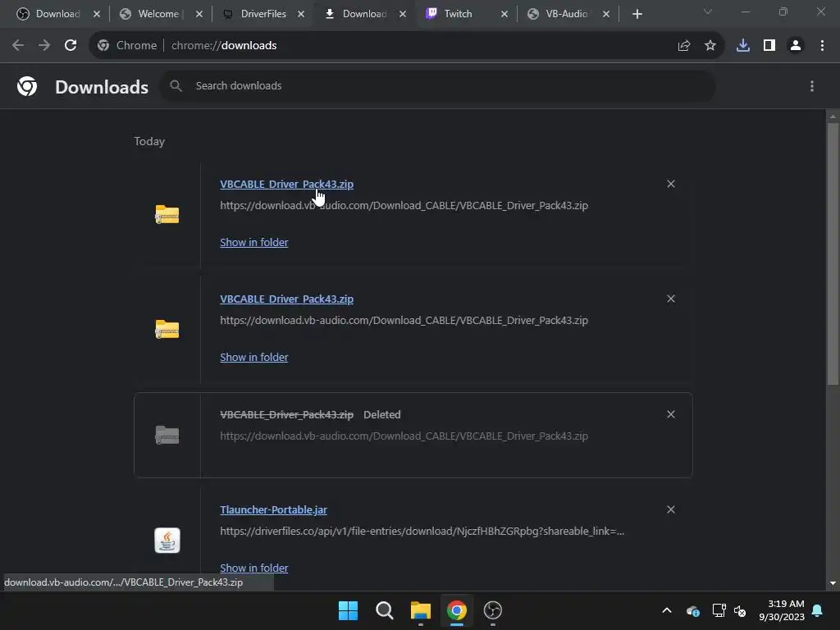Open the first VBCABLE_Driver_Pack43.zip link

[286, 184]
